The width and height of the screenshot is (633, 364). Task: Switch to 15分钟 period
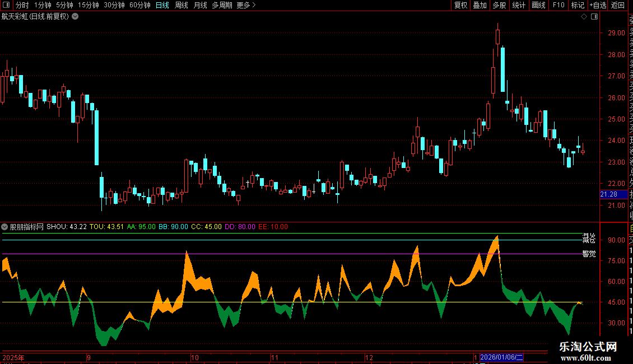pos(89,5)
